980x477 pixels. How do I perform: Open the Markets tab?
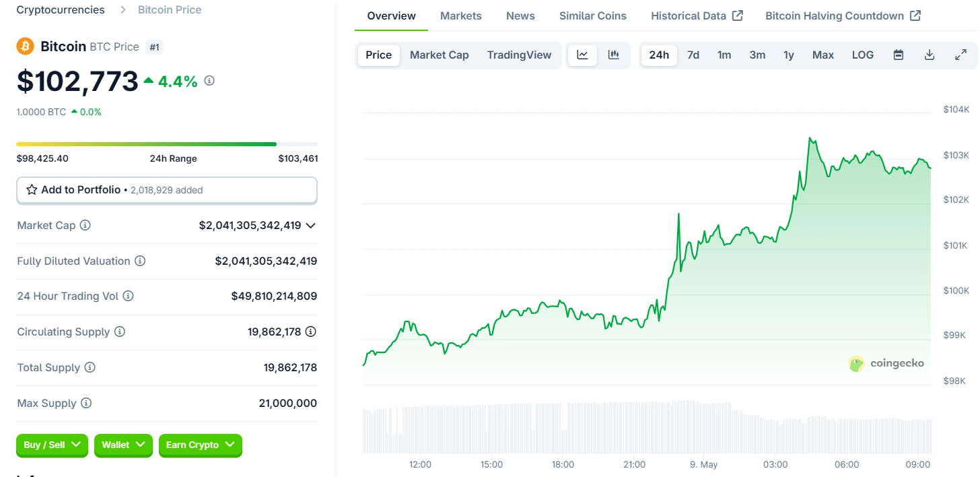click(461, 15)
